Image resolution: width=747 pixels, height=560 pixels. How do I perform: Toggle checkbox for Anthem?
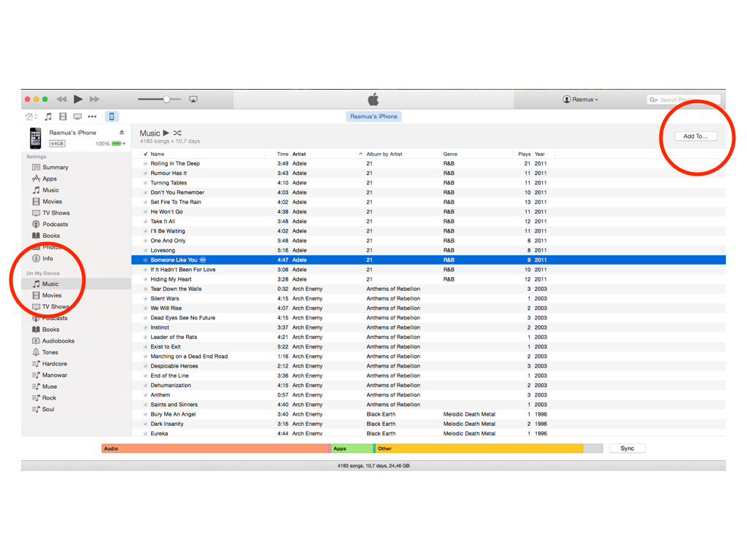145,394
